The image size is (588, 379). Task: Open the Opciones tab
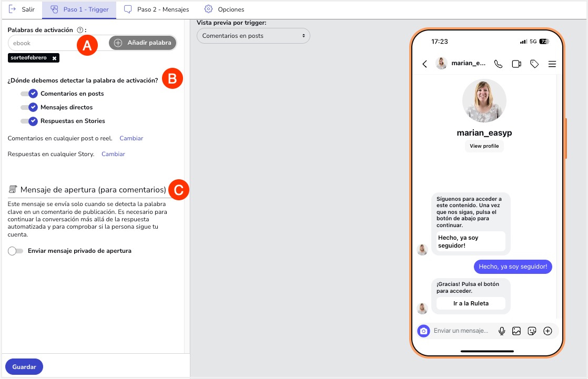[225, 9]
